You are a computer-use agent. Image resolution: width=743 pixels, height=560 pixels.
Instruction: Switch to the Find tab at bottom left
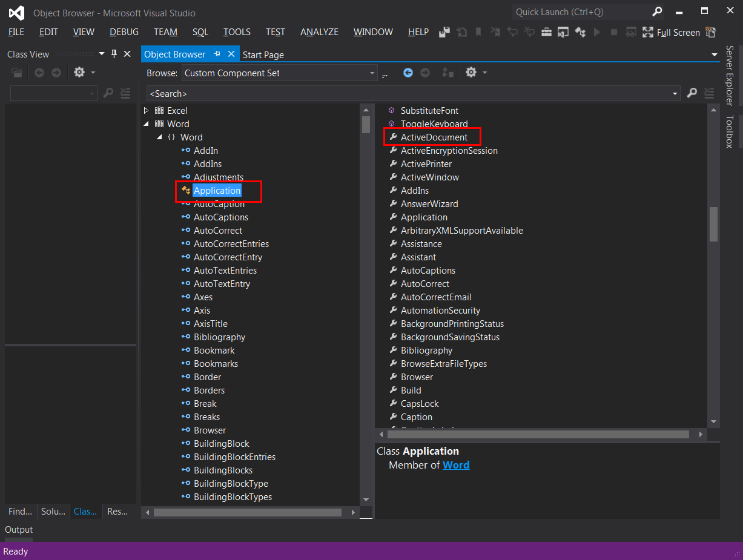[x=20, y=512]
